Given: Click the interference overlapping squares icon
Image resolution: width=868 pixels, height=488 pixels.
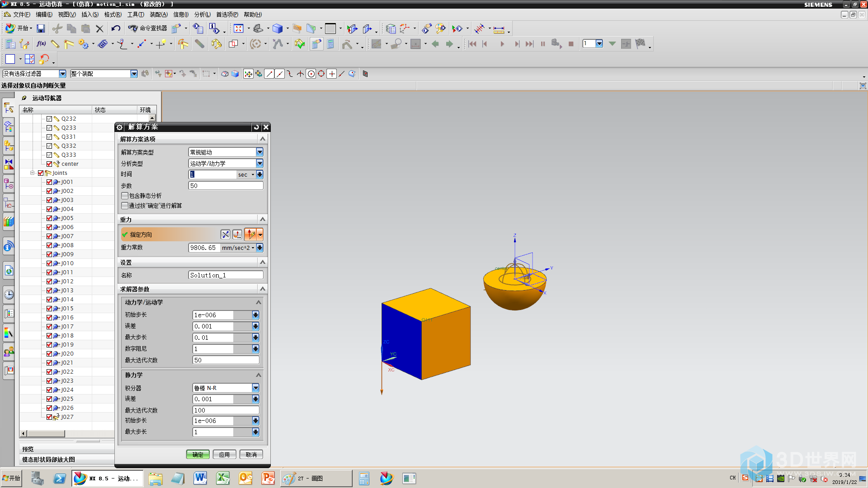Looking at the screenshot, I should (x=233, y=44).
